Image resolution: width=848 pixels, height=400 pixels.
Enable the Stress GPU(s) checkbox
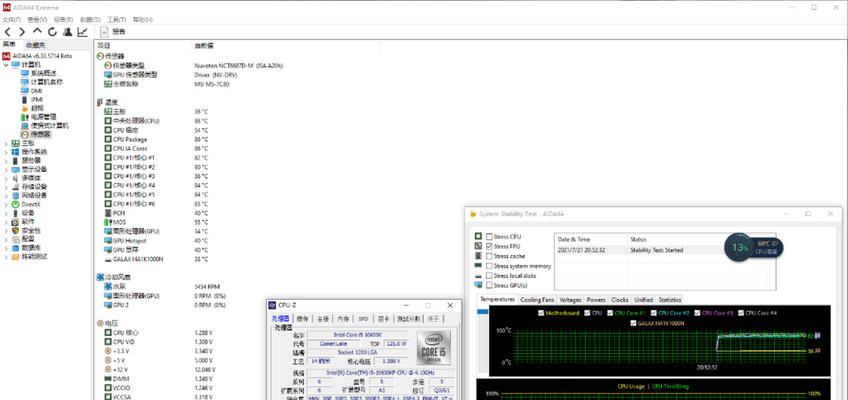[x=489, y=285]
